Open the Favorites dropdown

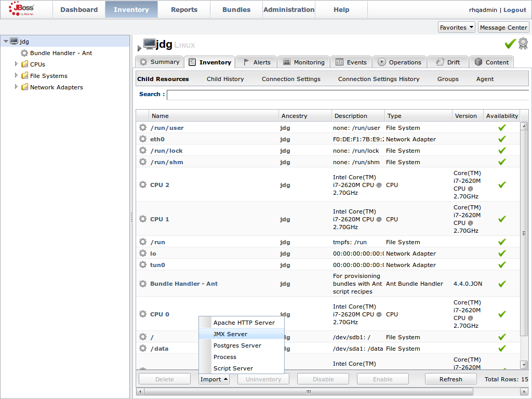point(457,28)
